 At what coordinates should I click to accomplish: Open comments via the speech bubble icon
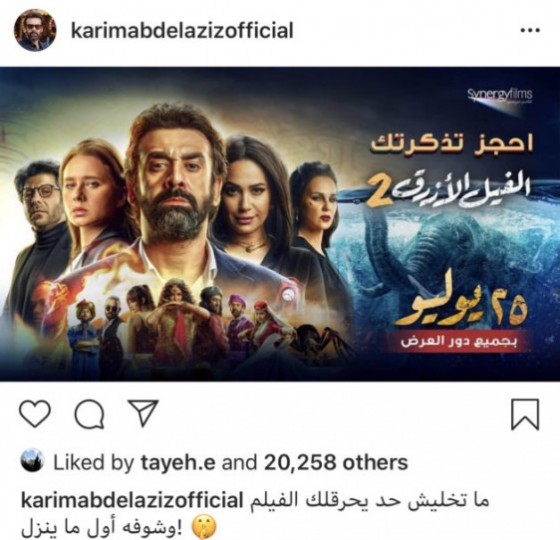89,414
